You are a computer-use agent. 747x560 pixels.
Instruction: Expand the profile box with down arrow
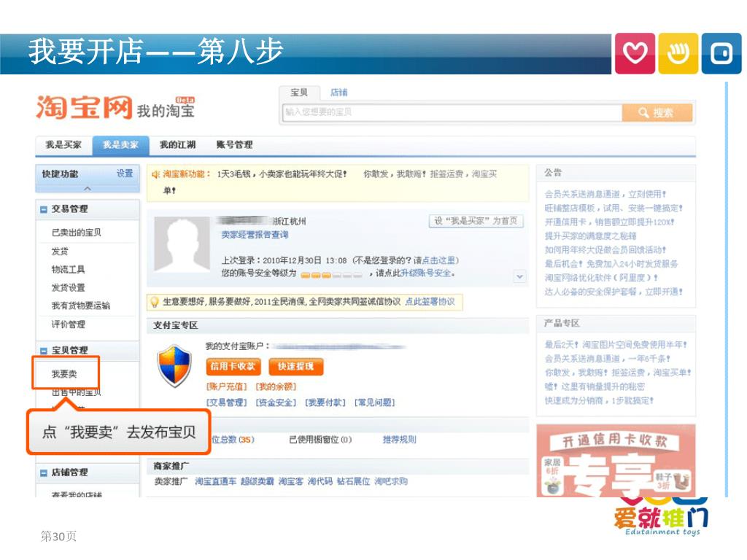(x=519, y=276)
